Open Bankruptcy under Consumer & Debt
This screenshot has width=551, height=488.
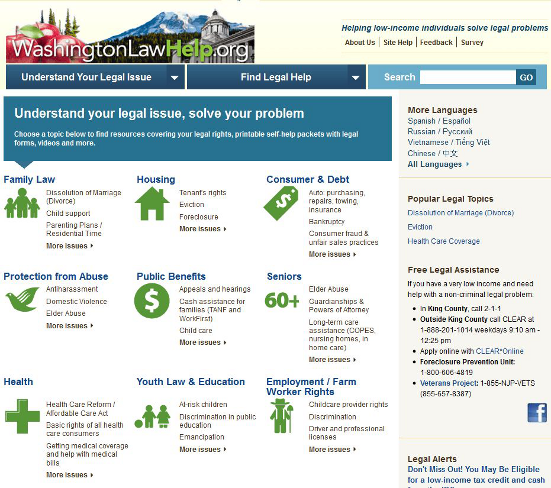pyautogui.click(x=326, y=222)
